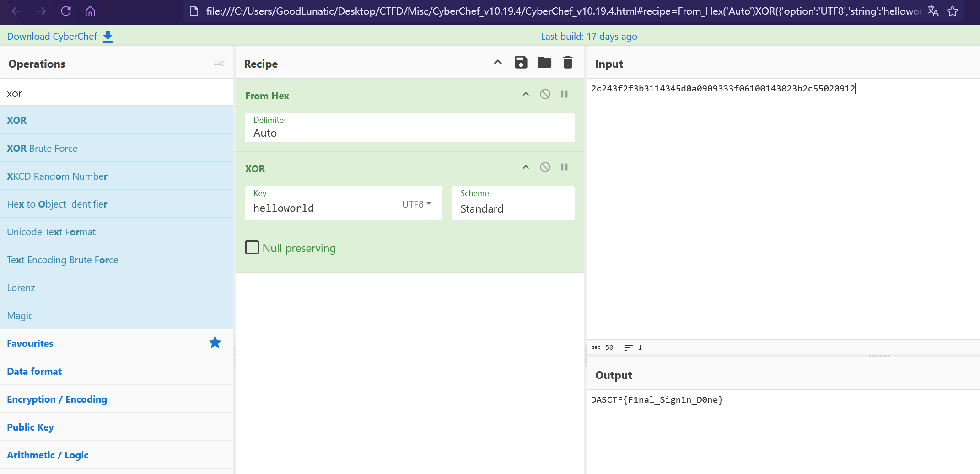Click the Input pane header
This screenshot has width=980, height=474.
point(609,64)
